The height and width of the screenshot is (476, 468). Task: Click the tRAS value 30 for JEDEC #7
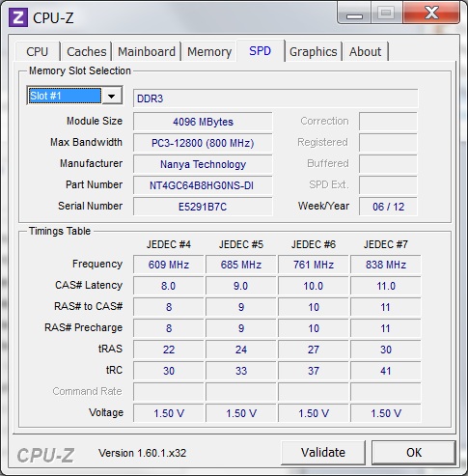[386, 350]
